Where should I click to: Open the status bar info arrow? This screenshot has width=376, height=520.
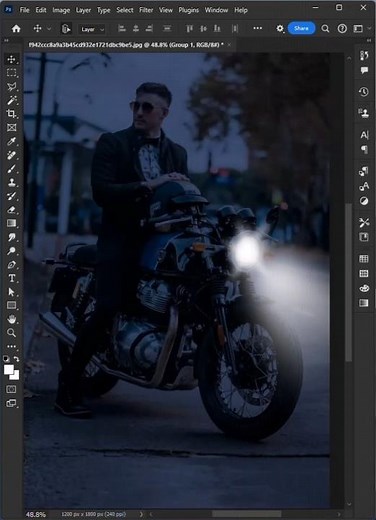point(141,514)
